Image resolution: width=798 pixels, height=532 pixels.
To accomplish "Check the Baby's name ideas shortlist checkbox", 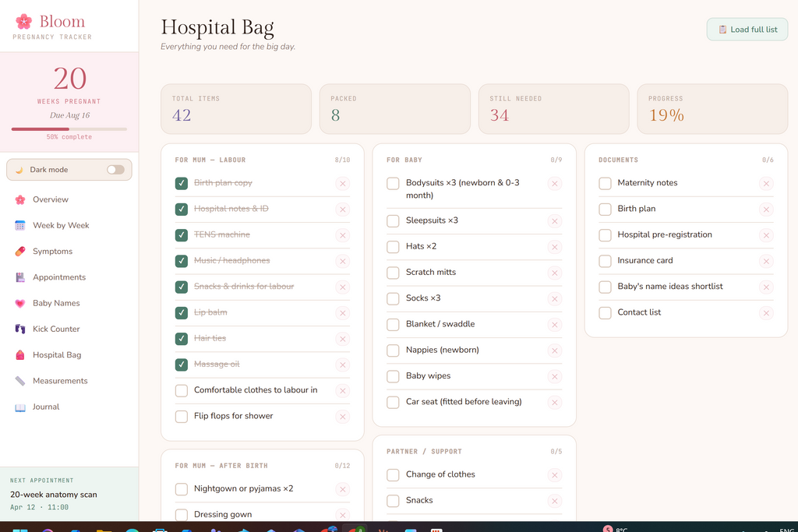I will point(605,287).
